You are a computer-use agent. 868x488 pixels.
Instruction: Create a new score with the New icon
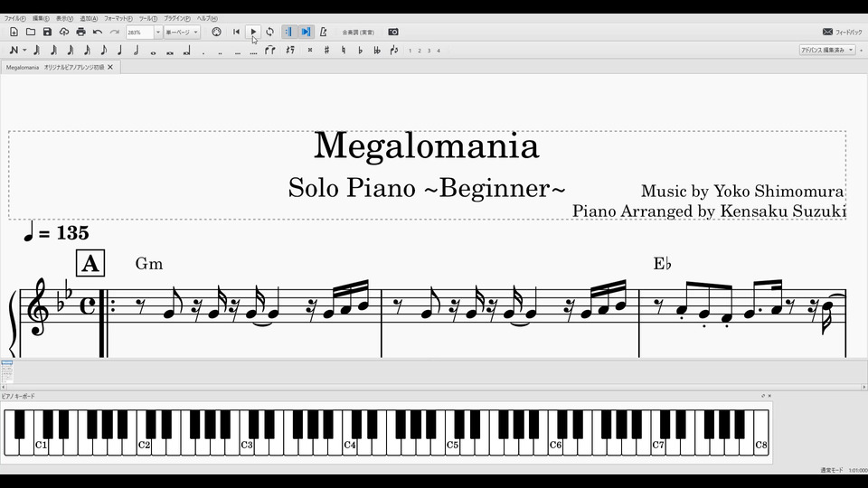(14, 33)
